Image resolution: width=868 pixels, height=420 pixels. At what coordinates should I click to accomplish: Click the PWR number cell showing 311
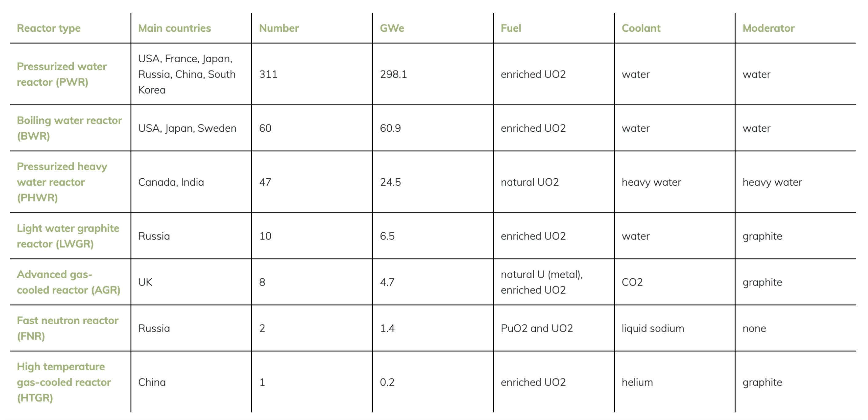268,74
